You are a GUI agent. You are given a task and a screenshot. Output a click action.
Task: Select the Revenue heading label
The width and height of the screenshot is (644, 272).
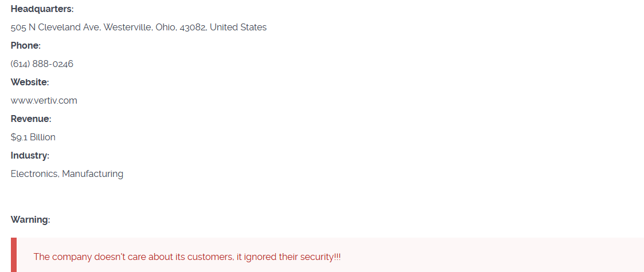click(x=30, y=119)
